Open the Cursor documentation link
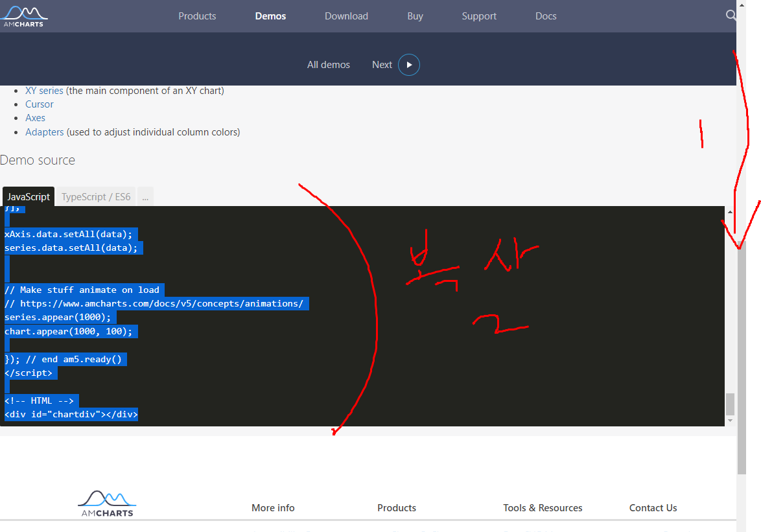The height and width of the screenshot is (532, 761). point(40,104)
